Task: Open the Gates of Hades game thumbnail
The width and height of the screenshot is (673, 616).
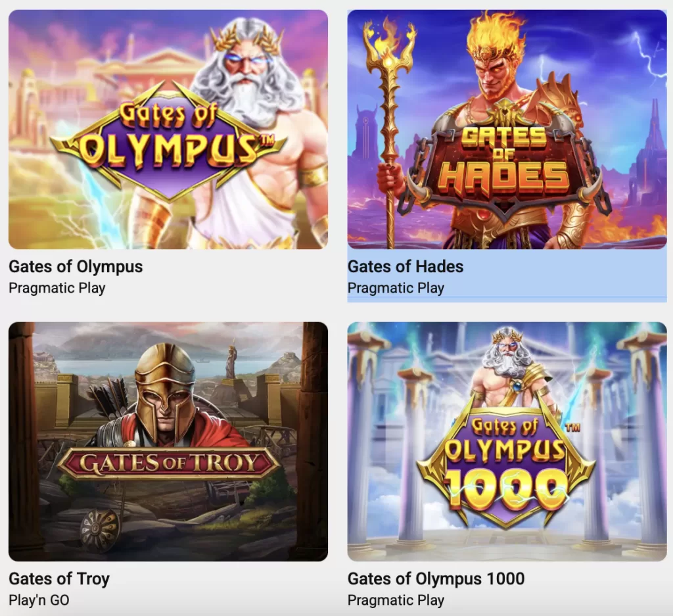Action: point(507,130)
